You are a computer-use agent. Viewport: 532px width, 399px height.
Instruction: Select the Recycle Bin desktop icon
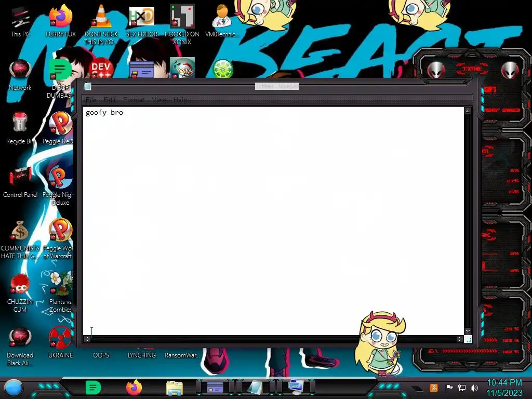(x=20, y=128)
